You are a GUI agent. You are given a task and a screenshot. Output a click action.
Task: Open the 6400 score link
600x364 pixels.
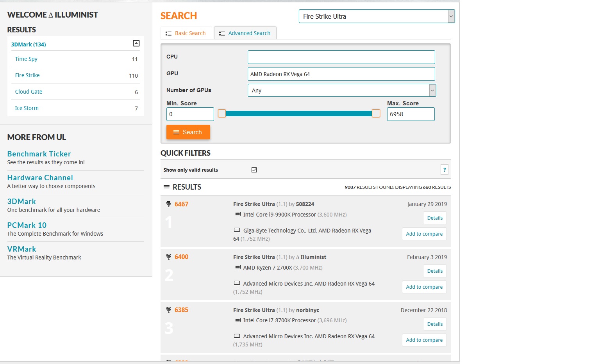(x=181, y=257)
